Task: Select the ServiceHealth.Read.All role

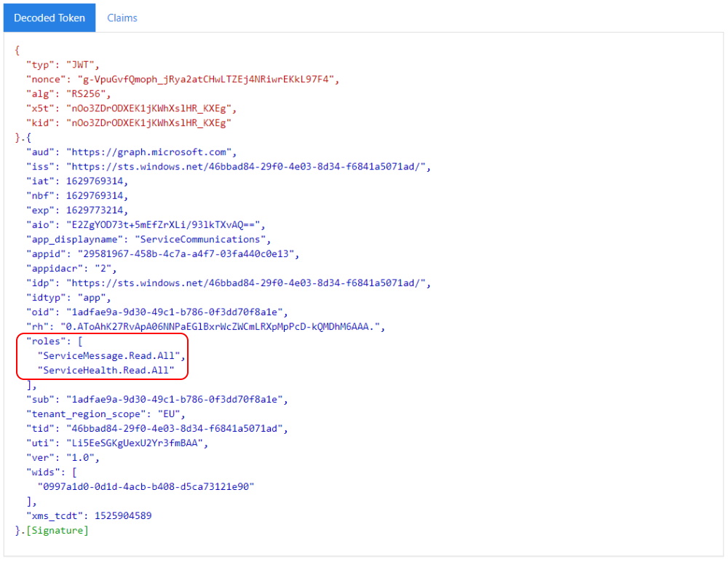Action: 106,370
